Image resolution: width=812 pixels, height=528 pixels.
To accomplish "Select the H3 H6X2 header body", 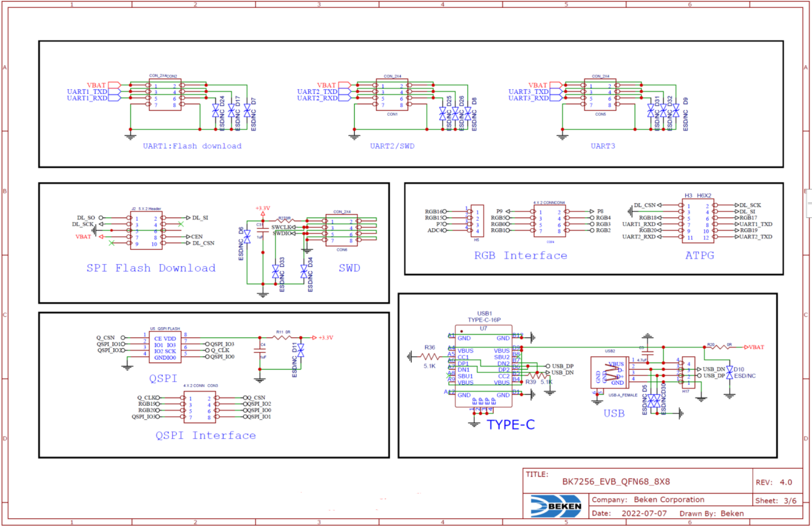I will point(698,221).
